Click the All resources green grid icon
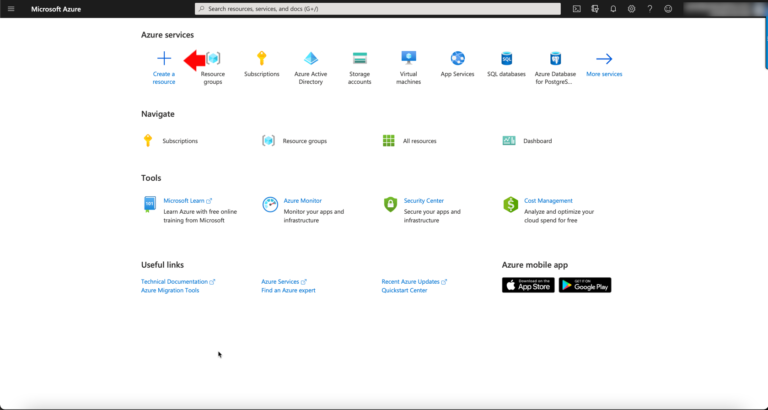 click(x=388, y=141)
